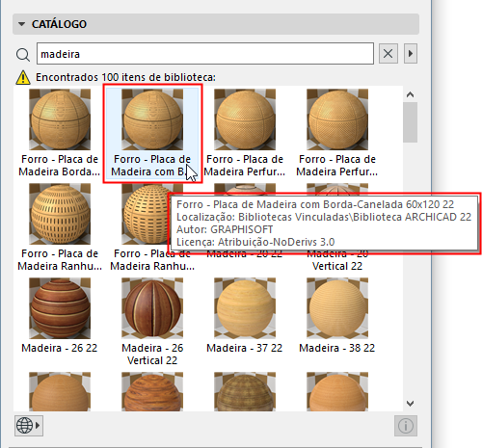The height and width of the screenshot is (448, 482).
Task: Click the yellow warning icon
Action: (x=23, y=77)
